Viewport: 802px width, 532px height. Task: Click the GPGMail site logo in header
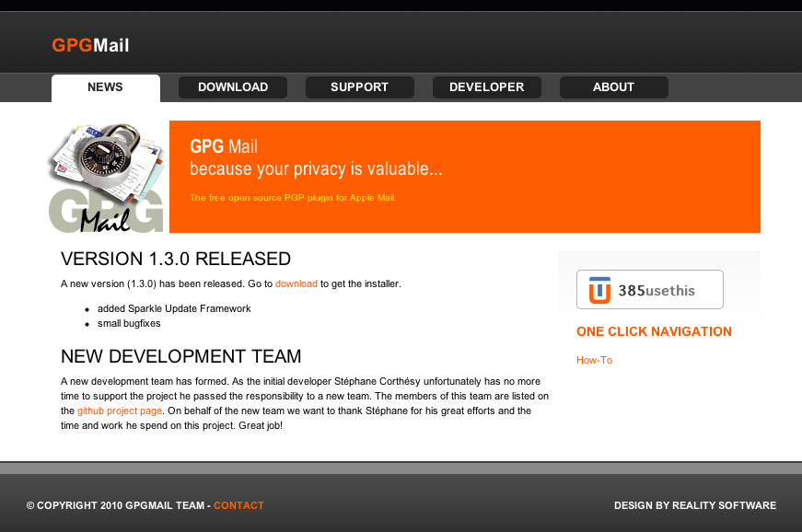point(90,45)
